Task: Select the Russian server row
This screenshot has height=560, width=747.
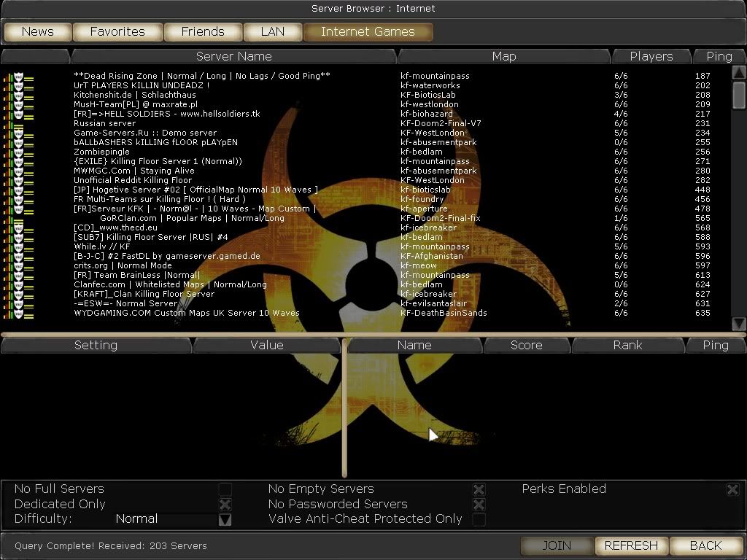Action: click(219, 123)
